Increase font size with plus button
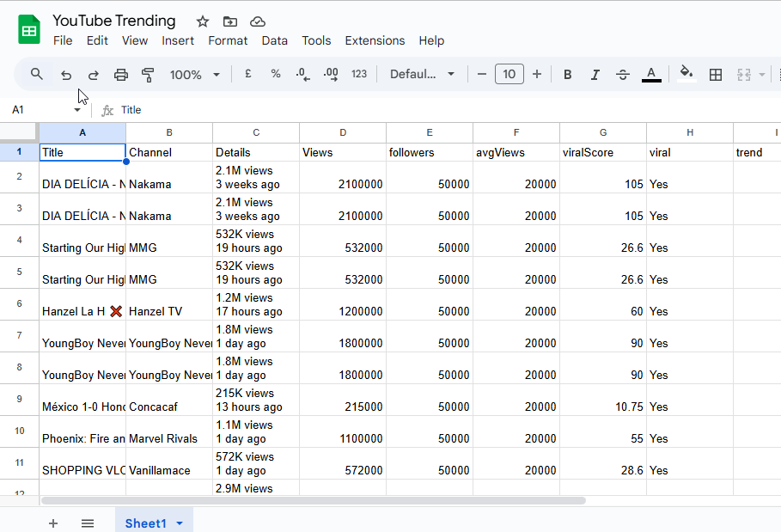 click(x=536, y=74)
